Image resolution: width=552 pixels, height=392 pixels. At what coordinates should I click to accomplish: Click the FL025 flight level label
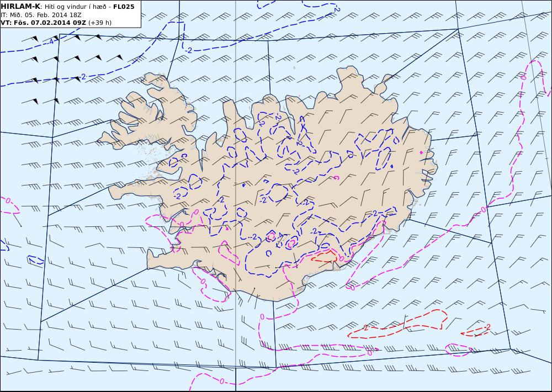click(x=124, y=7)
